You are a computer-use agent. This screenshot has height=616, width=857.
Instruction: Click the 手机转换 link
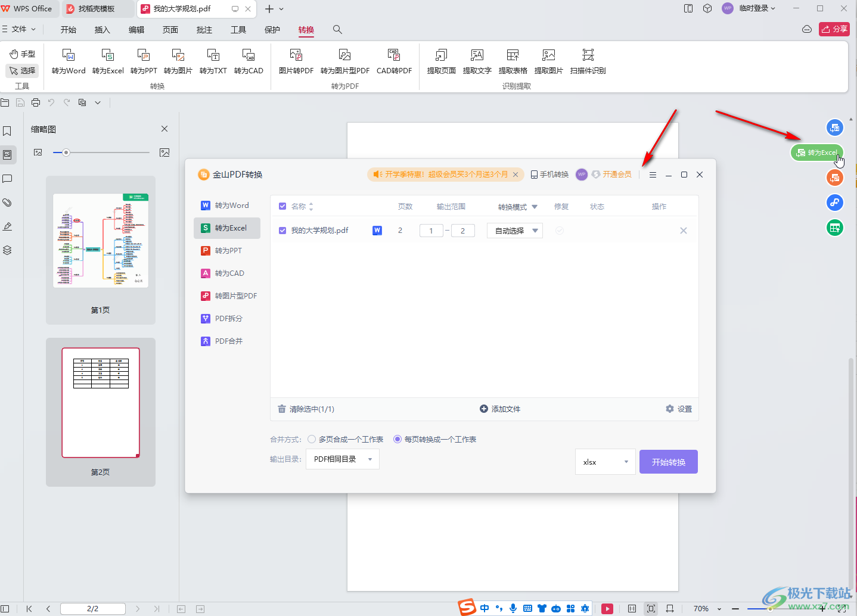[x=549, y=175]
